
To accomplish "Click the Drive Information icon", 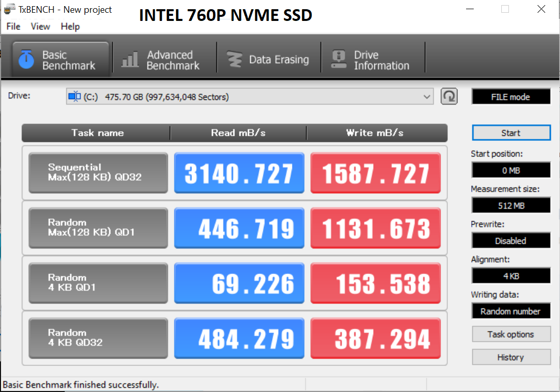I will pos(338,60).
